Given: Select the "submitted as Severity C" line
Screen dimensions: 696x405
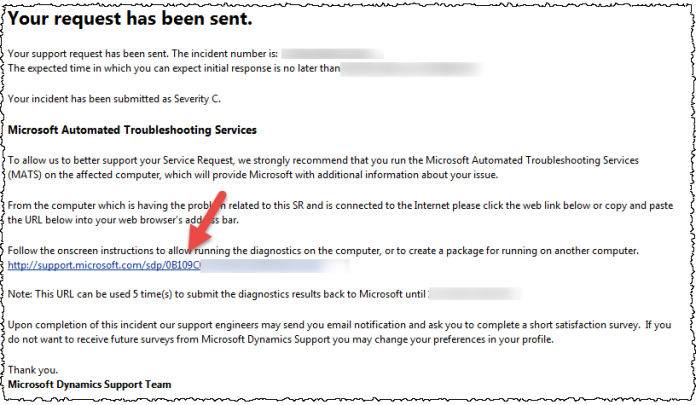Looking at the screenshot, I should [x=114, y=99].
